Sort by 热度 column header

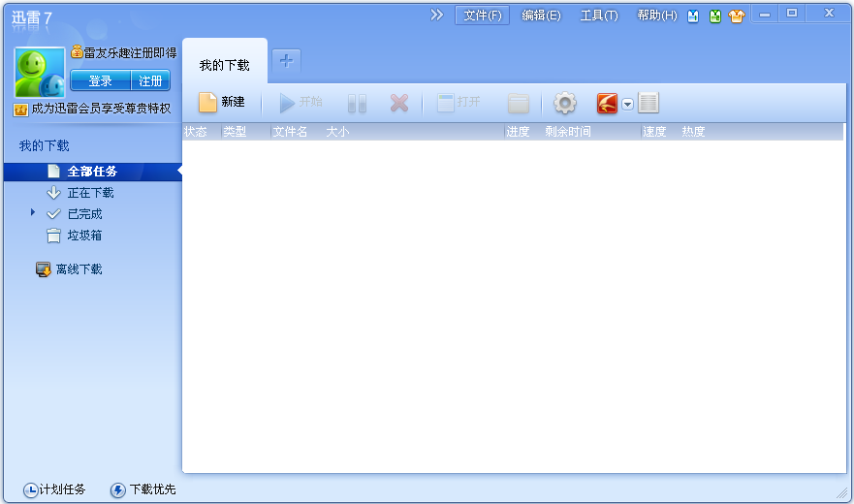693,131
